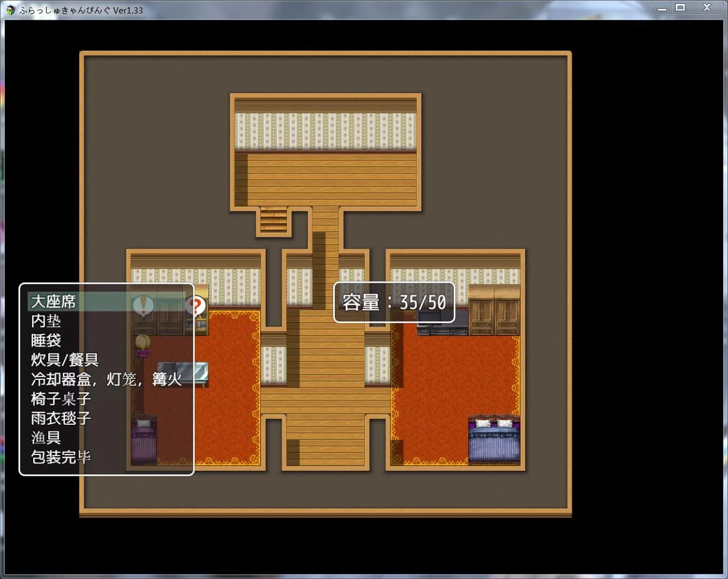Click the exclamation mark speech balloon

pos(143,305)
